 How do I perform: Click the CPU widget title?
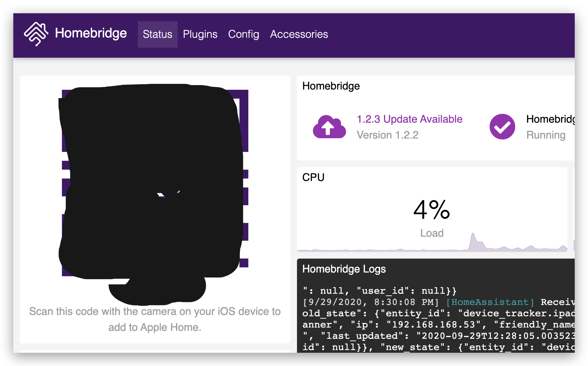click(313, 177)
